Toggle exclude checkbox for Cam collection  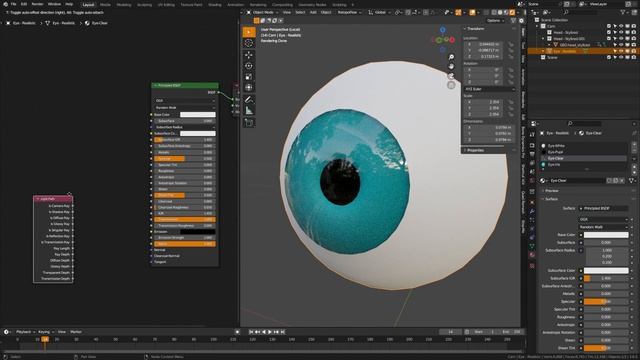click(609, 26)
